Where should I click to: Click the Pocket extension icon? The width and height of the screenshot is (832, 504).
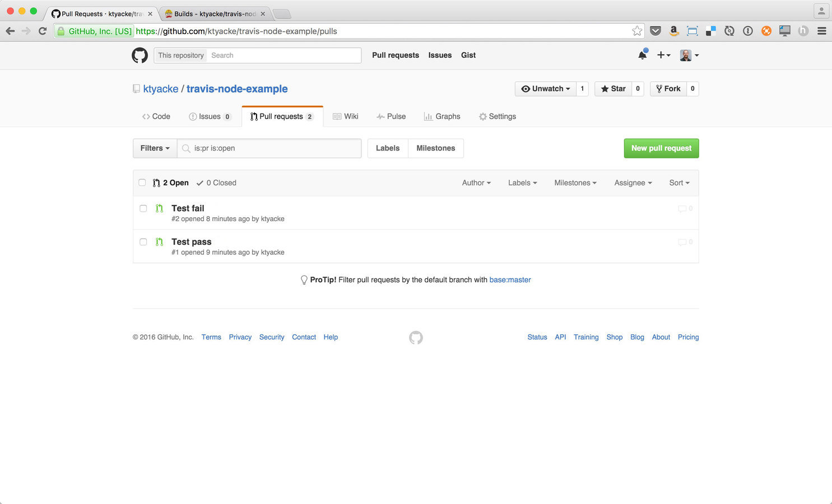tap(656, 31)
